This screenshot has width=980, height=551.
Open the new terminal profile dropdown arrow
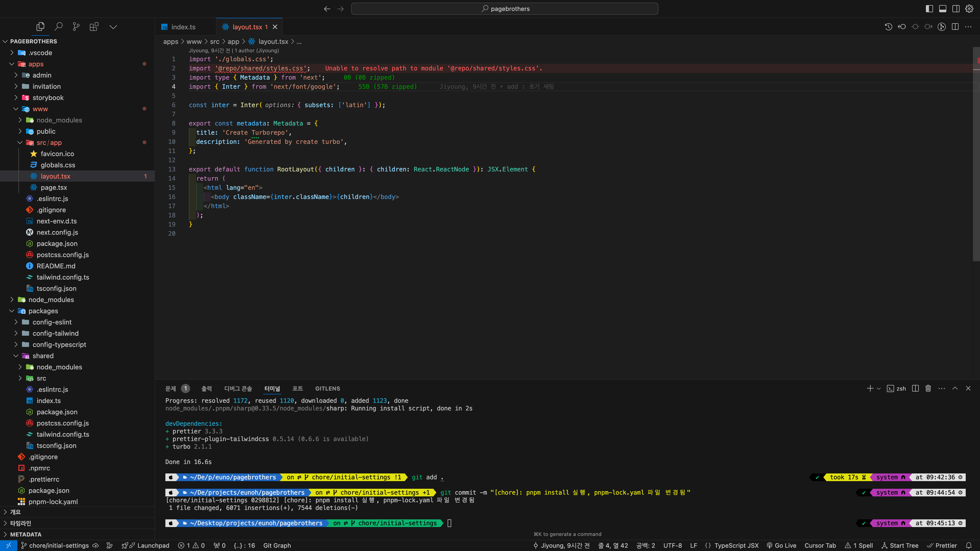pos(878,389)
